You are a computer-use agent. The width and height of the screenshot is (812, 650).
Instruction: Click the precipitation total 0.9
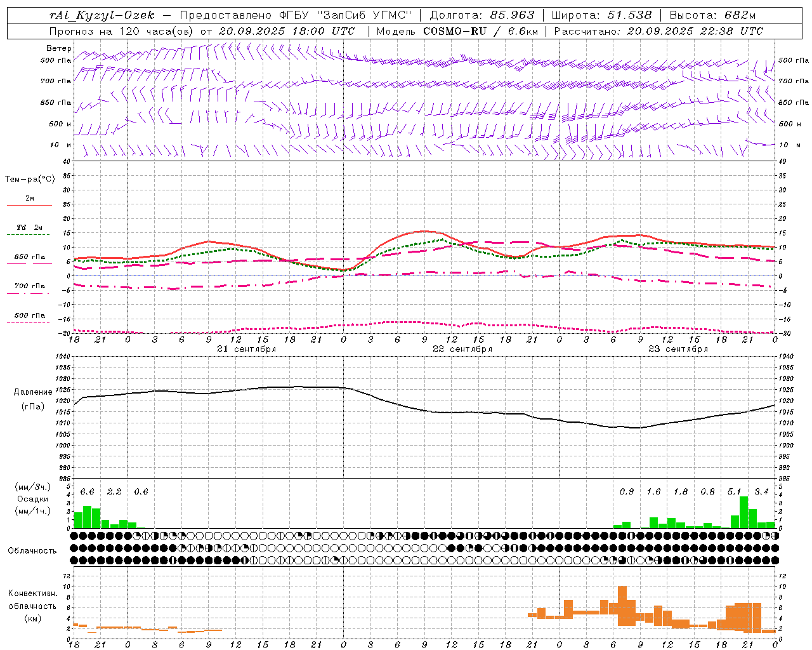[627, 492]
